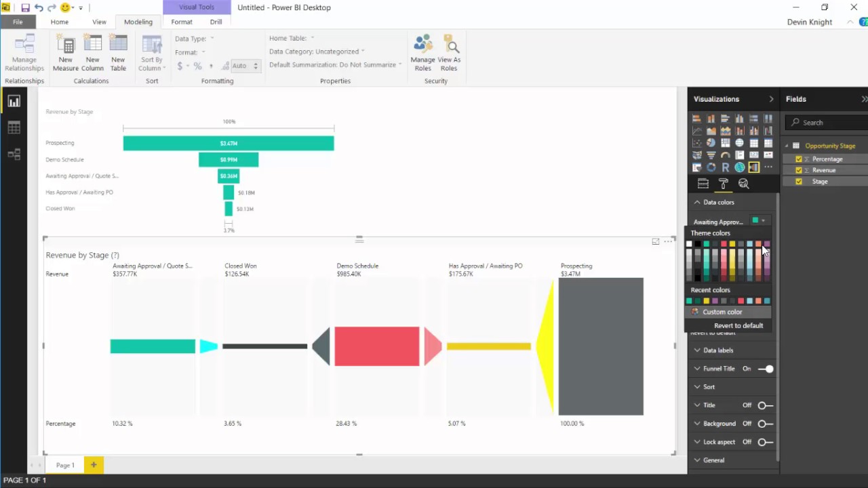Viewport: 868px width, 488px height.
Task: Open the Awaiting Approv... color dropdown
Action: pyautogui.click(x=759, y=221)
